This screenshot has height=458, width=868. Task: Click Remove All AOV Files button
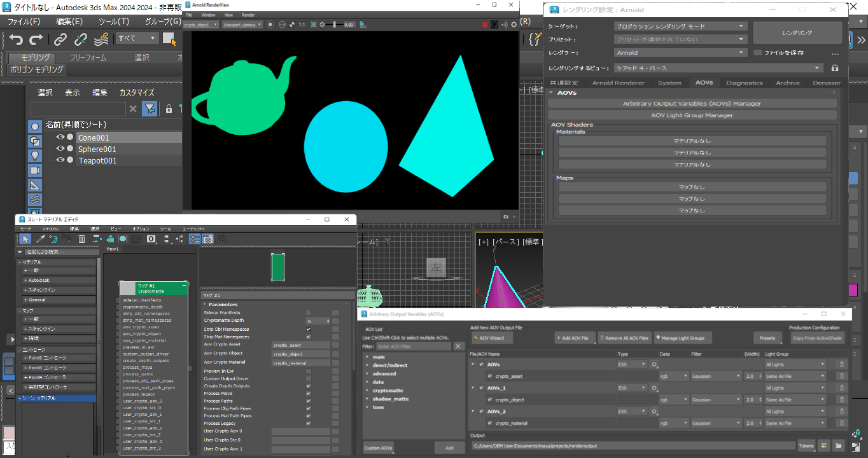pos(625,338)
